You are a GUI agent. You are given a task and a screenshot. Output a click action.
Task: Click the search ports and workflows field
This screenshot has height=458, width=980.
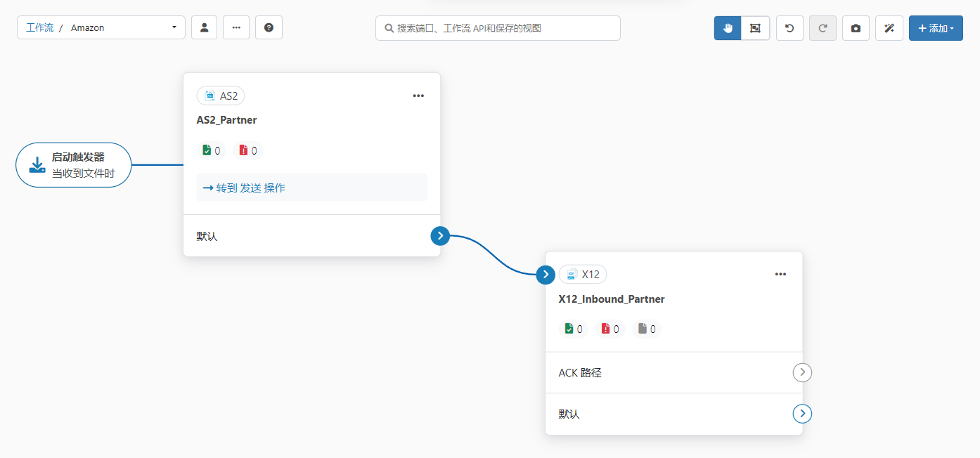click(498, 28)
